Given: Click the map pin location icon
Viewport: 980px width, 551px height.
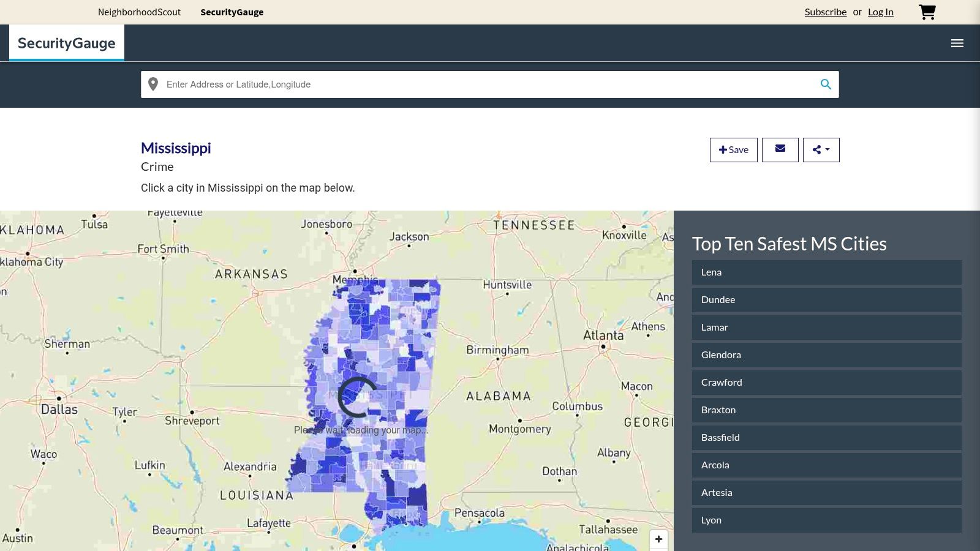Looking at the screenshot, I should 153,84.
